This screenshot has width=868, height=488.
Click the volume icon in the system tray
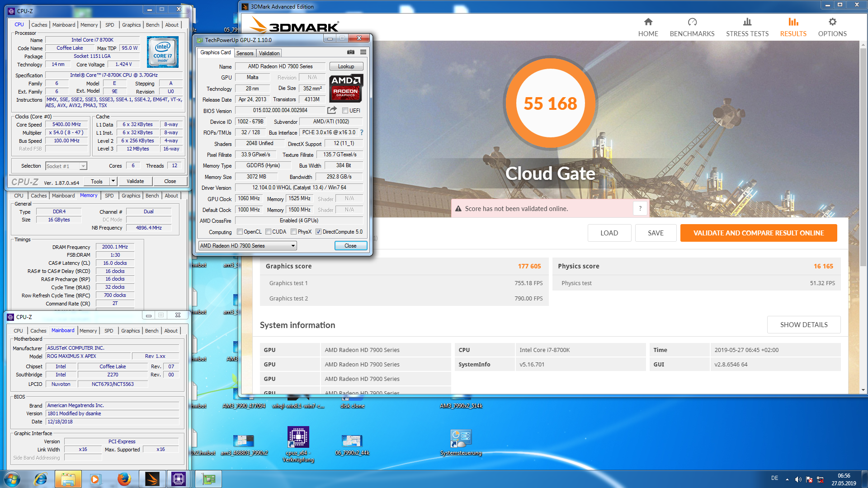[798, 479]
